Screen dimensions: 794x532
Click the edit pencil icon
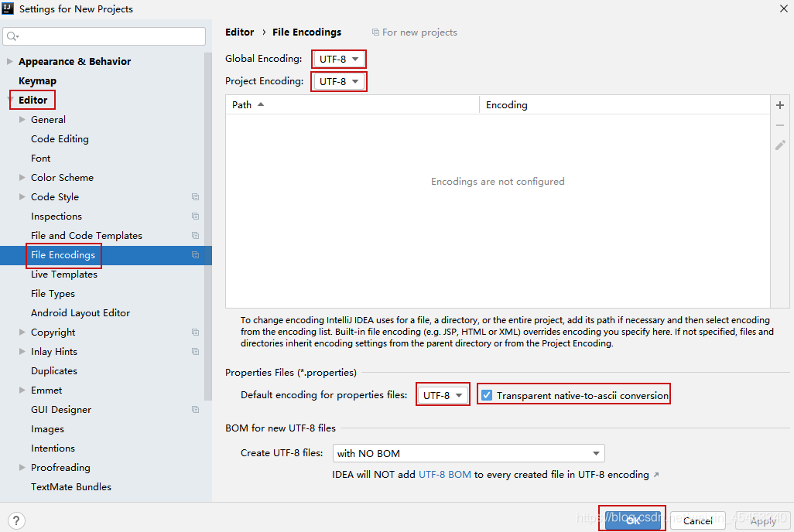[780, 145]
